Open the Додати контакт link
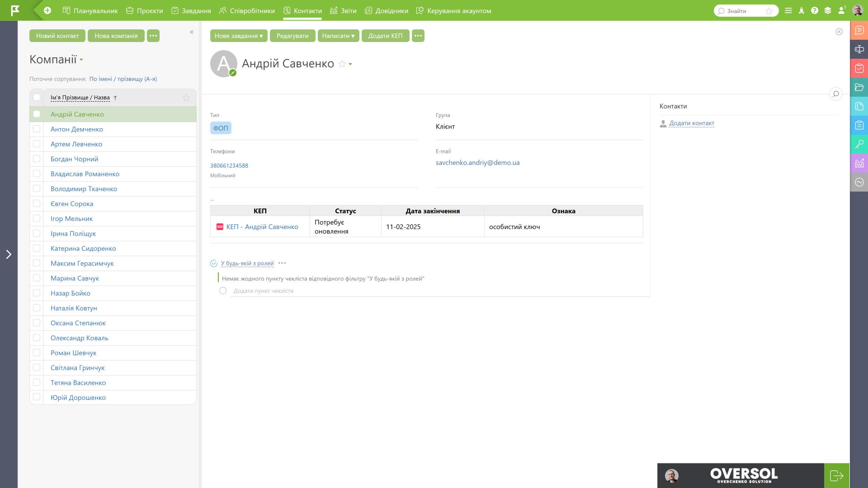 [691, 123]
